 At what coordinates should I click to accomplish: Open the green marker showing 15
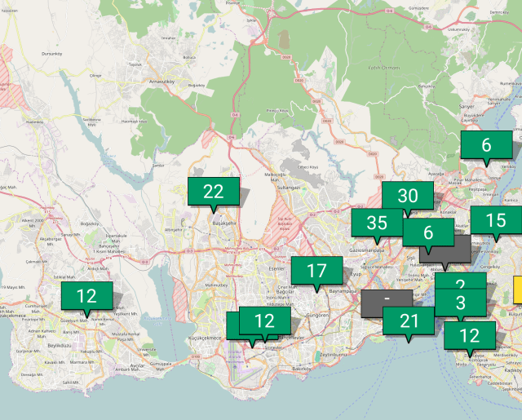495,220
